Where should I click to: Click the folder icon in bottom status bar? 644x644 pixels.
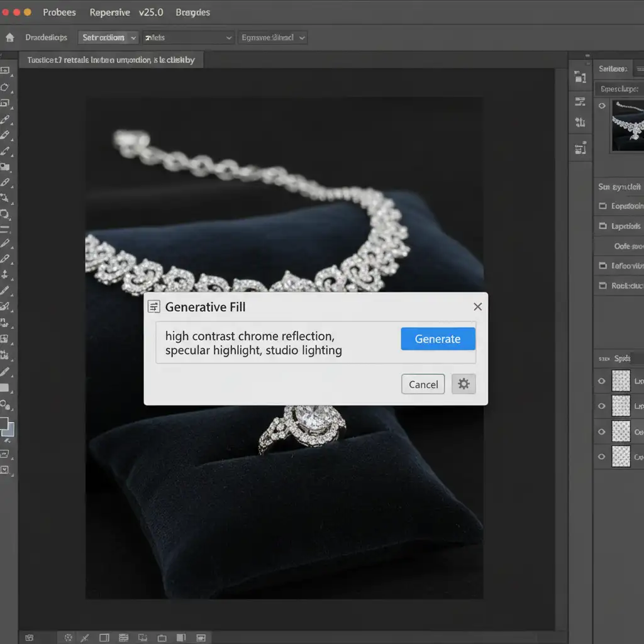point(163,638)
